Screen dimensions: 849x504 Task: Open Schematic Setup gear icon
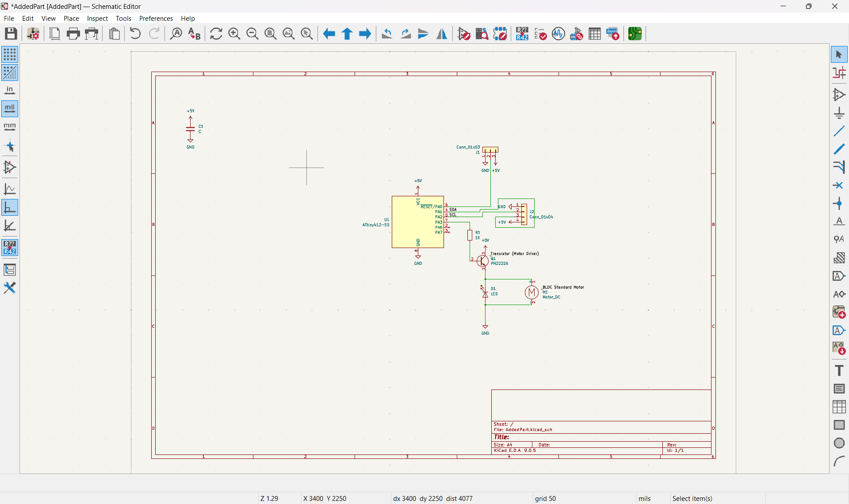33,34
